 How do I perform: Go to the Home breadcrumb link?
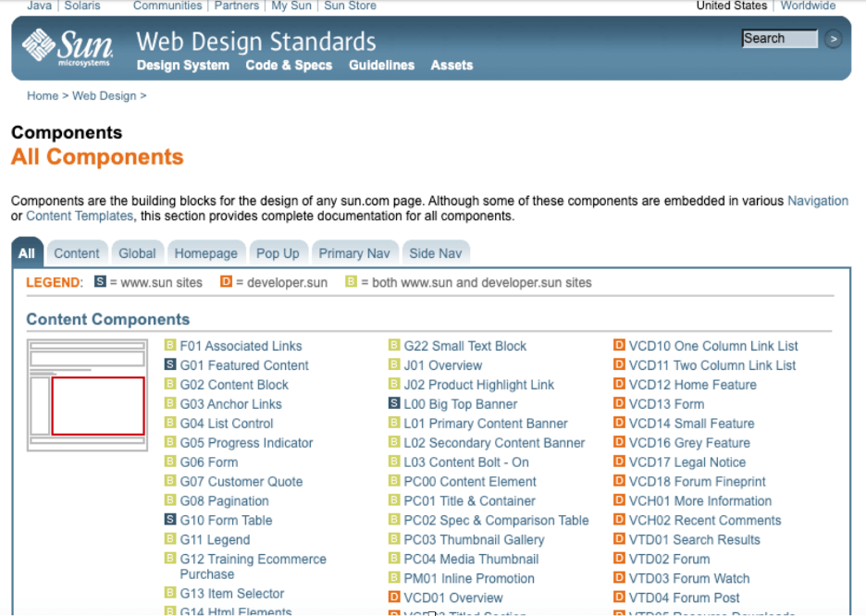(x=43, y=96)
